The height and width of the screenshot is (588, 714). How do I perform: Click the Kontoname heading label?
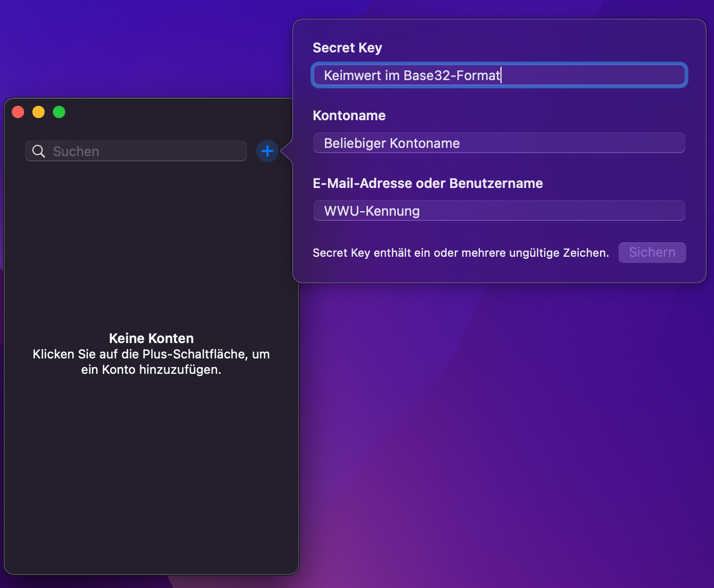tap(349, 116)
